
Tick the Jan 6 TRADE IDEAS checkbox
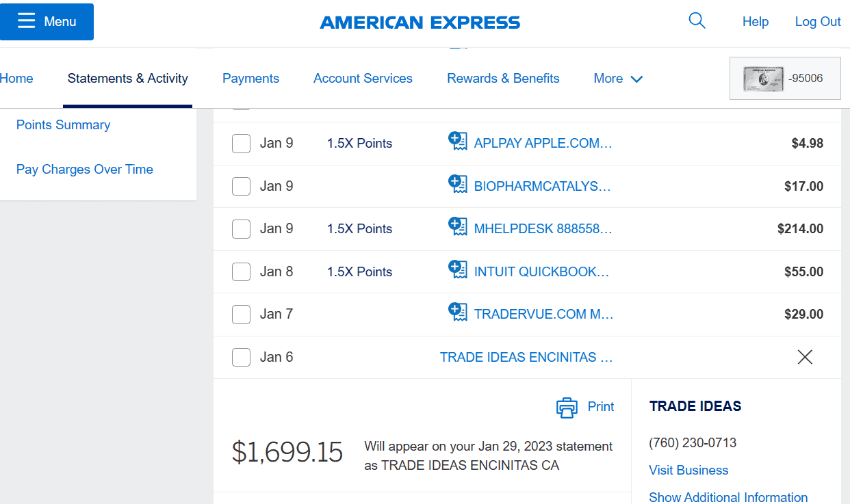click(241, 357)
